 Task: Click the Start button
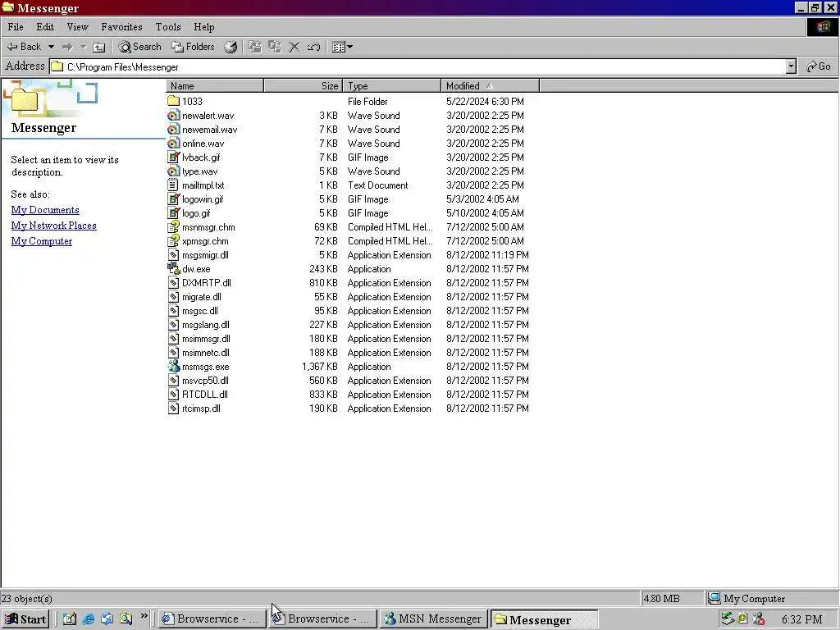[25, 619]
